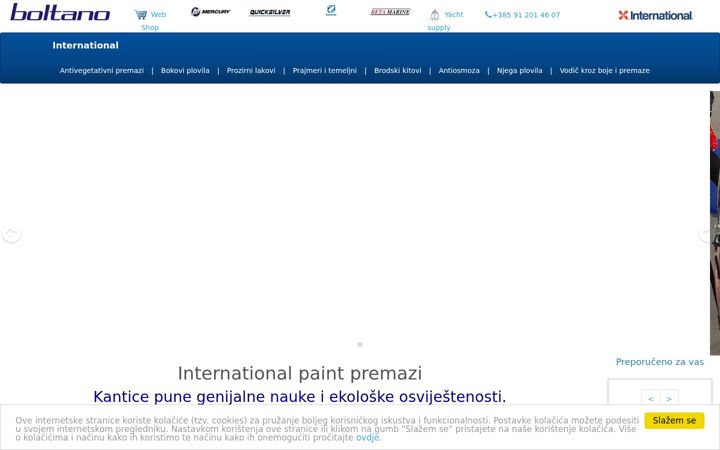Click the partial slide image at right edge
The width and height of the screenshot is (720, 450).
(x=715, y=223)
